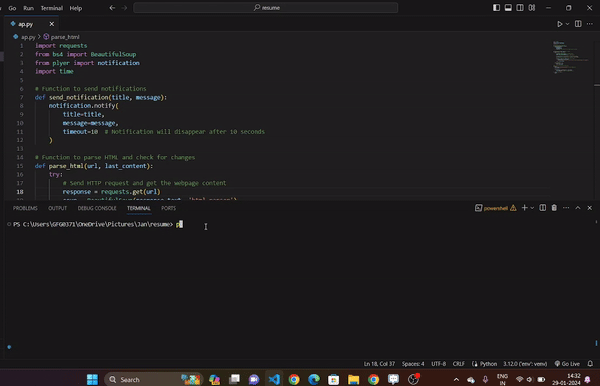
Task: Switch to the OUTPUT panel tab
Action: coord(57,208)
